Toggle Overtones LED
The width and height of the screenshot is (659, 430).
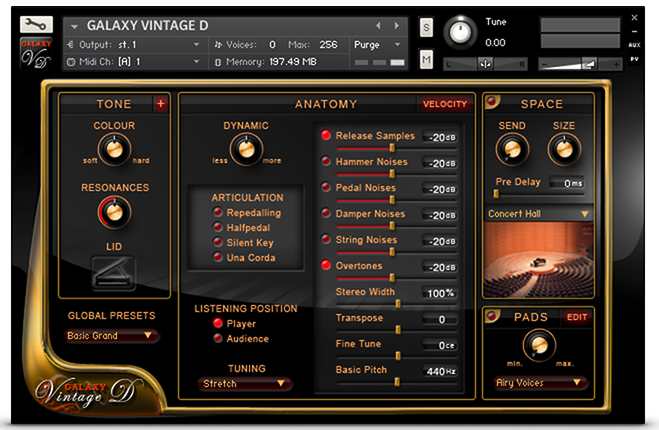[x=326, y=265]
